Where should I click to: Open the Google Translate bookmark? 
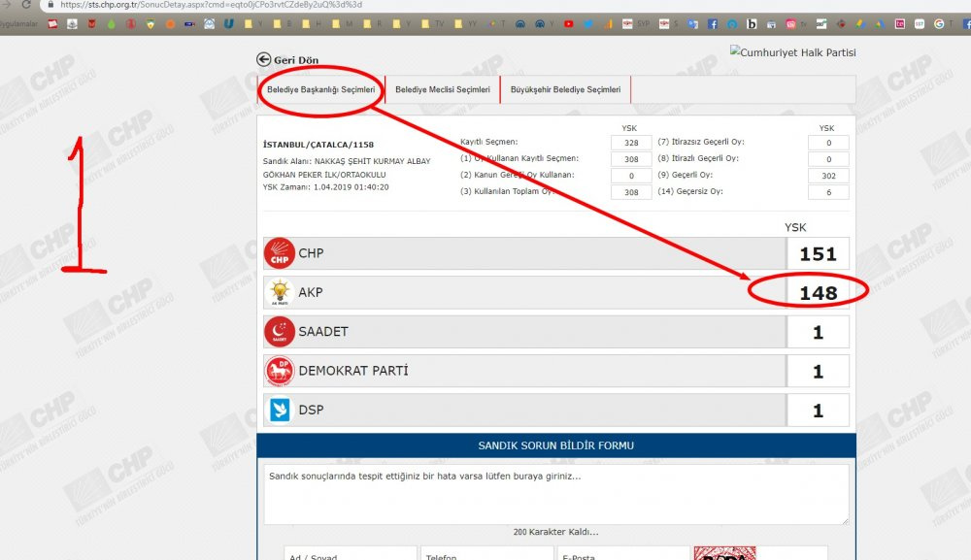click(692, 24)
